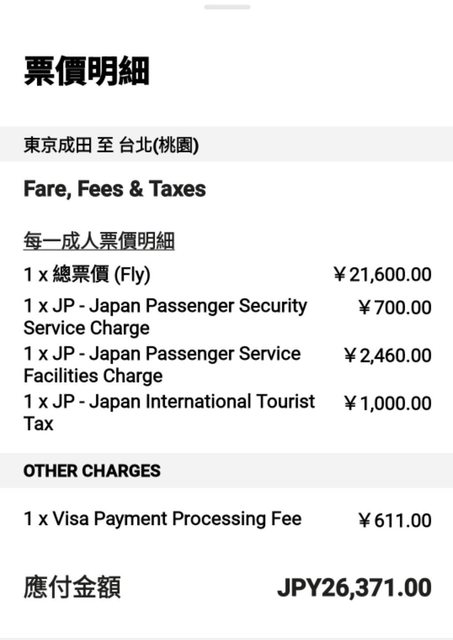The height and width of the screenshot is (640, 453).
Task: Click the 總票價 (Fly) line item
Action: (87, 274)
